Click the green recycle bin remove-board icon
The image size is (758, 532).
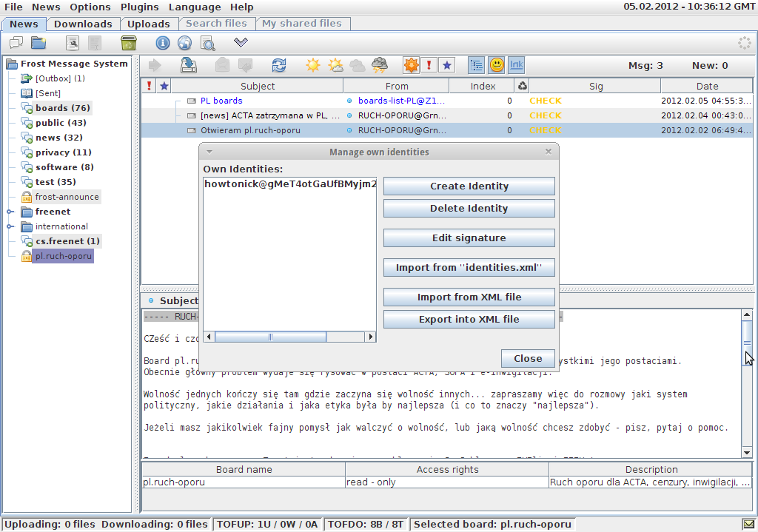[x=129, y=43]
